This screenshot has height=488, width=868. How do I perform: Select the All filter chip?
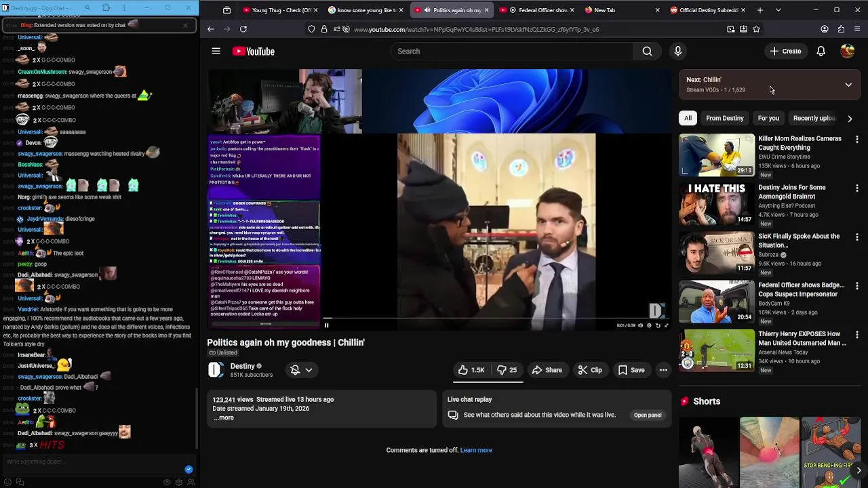pos(688,118)
